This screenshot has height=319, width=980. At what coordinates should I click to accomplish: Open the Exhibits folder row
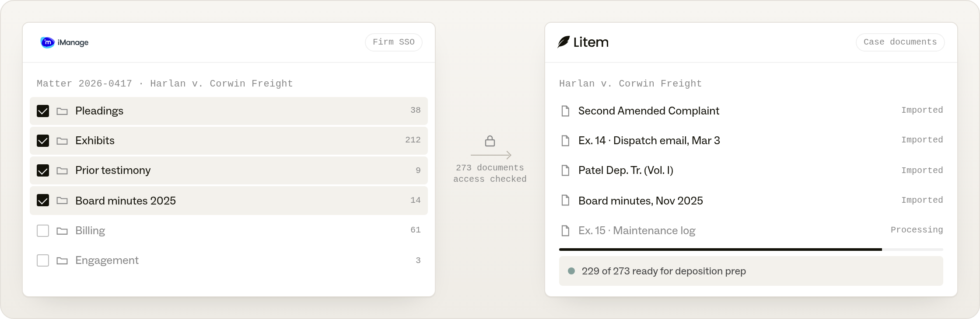pyautogui.click(x=228, y=141)
